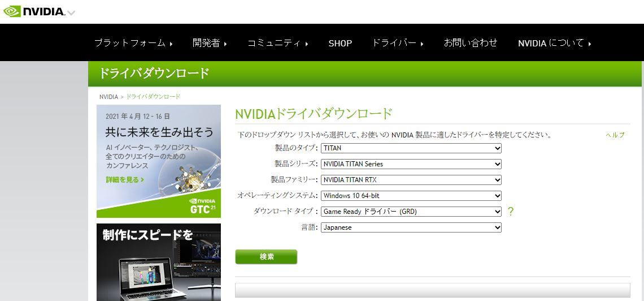Click the green 検索 button
The height and width of the screenshot is (301, 644).
[x=266, y=257]
